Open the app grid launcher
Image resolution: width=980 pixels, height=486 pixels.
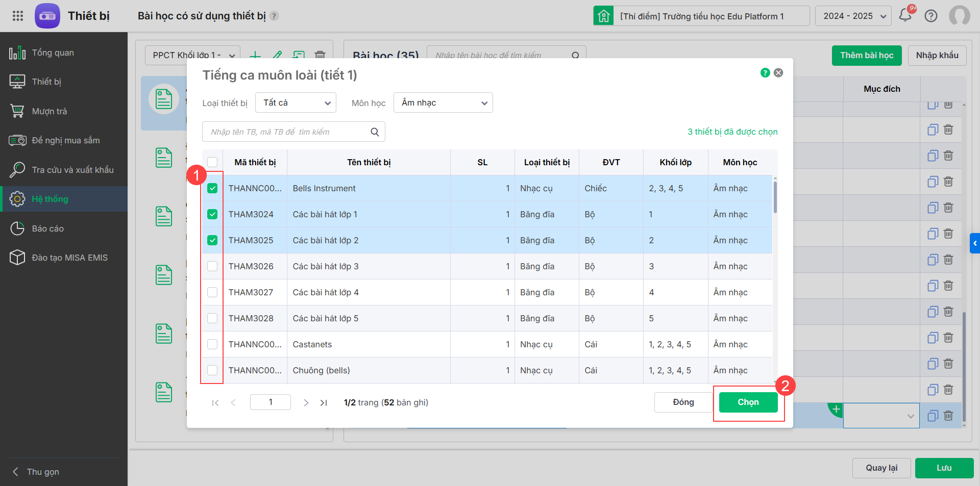(18, 16)
